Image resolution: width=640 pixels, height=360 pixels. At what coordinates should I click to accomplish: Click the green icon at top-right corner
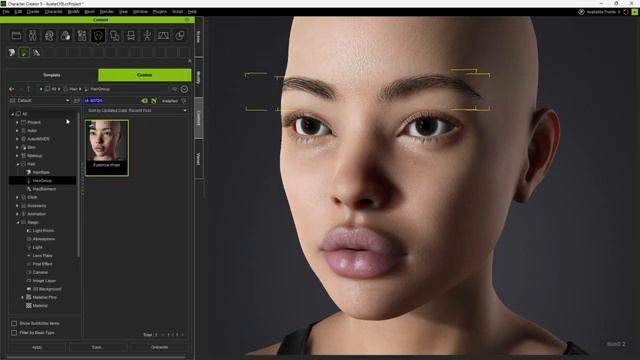coord(635,12)
